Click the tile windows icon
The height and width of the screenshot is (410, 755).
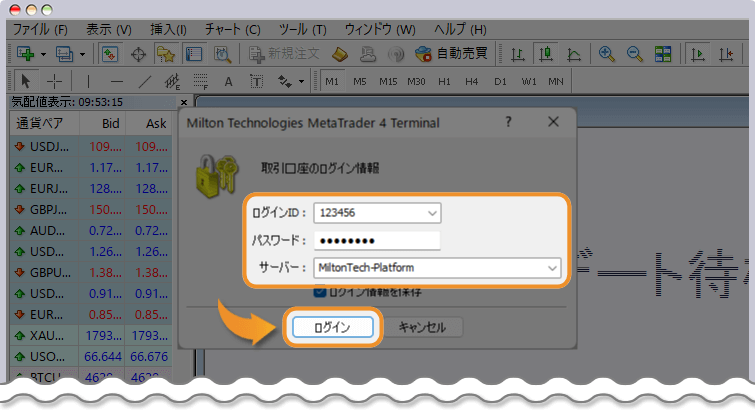point(663,54)
